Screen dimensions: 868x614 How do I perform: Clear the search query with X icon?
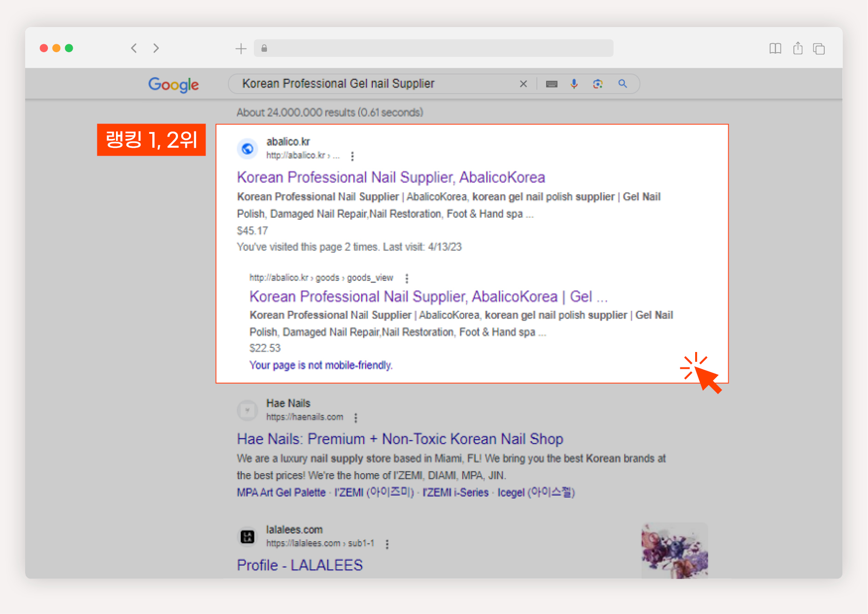[x=523, y=84]
